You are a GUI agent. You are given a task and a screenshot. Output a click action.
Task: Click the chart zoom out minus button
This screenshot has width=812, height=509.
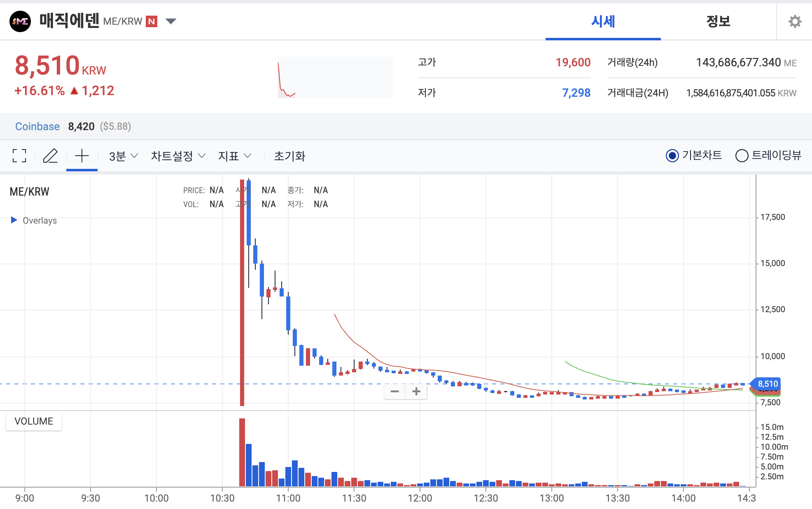(394, 391)
